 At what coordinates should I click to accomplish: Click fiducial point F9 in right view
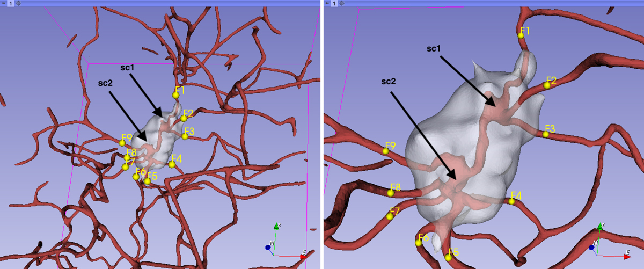(385, 151)
